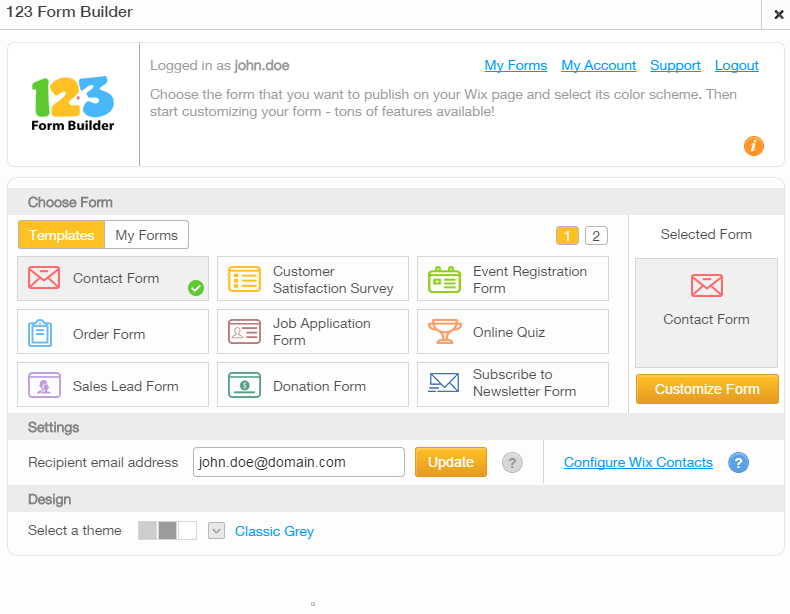Image resolution: width=790 pixels, height=614 pixels.
Task: Open Configure Wix Contacts link
Action: [638, 462]
